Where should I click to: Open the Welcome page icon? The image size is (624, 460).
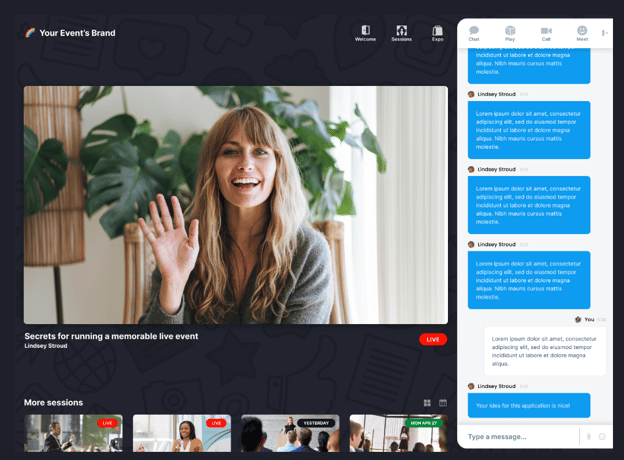tap(365, 33)
